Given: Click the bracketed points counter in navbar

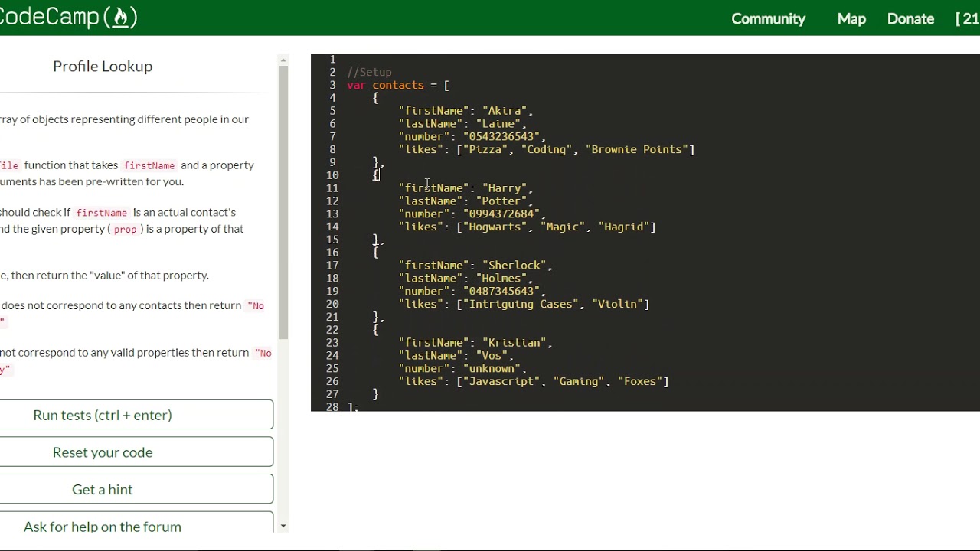Looking at the screenshot, I should tap(967, 19).
